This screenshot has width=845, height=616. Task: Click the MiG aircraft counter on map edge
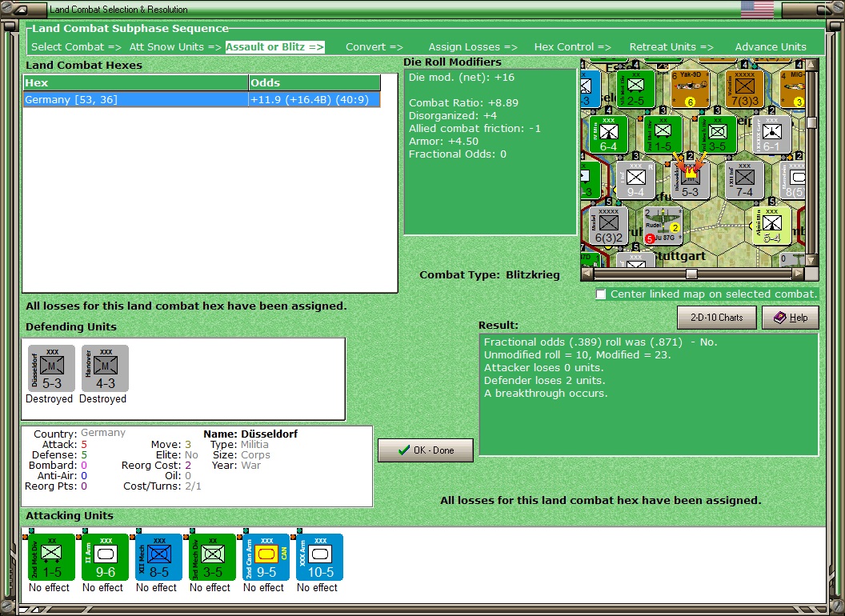coord(793,89)
